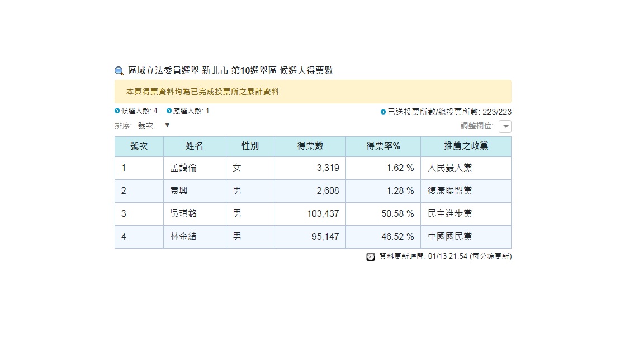Click party cell 中國國民黨
This screenshot has width=644, height=362.
click(449, 237)
